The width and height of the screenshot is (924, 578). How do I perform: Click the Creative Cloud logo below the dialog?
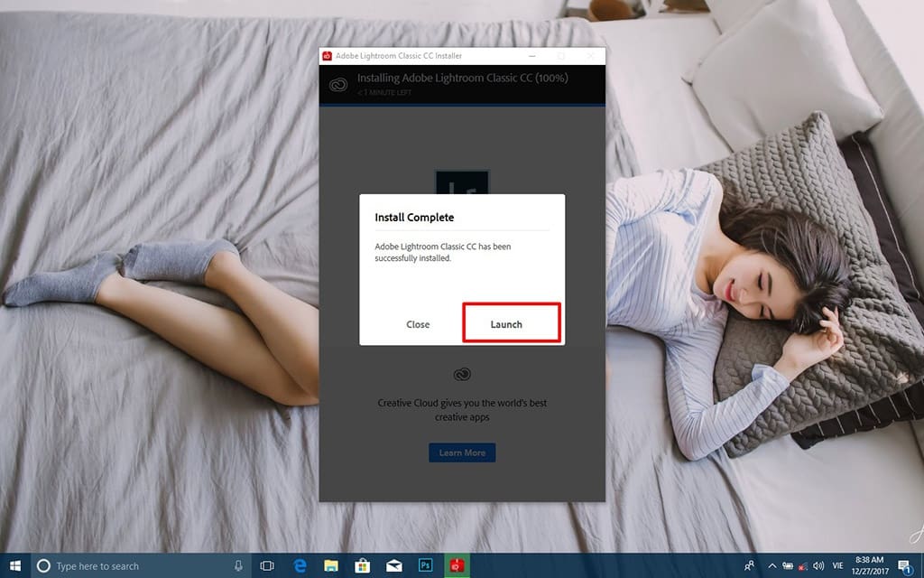(462, 374)
